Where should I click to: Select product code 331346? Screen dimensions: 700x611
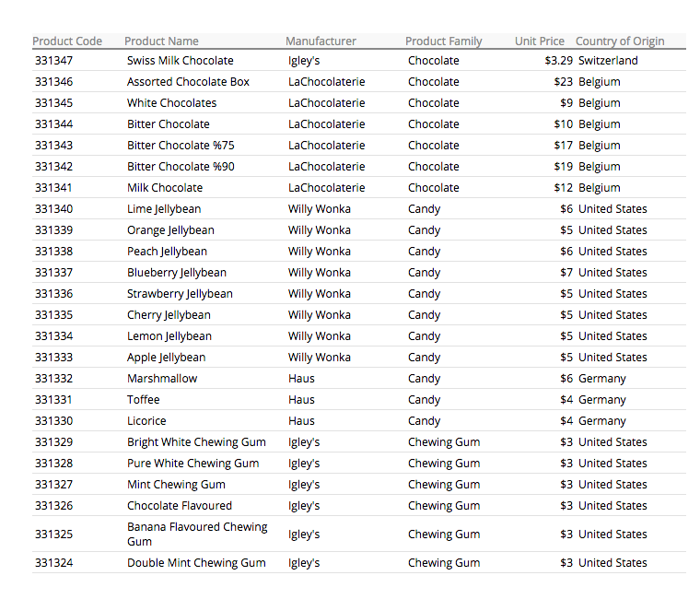coord(54,82)
